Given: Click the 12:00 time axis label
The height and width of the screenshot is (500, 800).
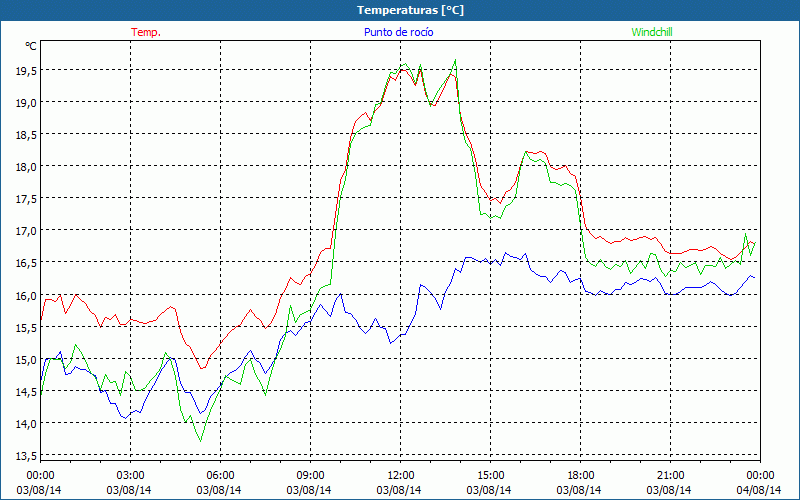Looking at the screenshot, I should (x=401, y=476).
